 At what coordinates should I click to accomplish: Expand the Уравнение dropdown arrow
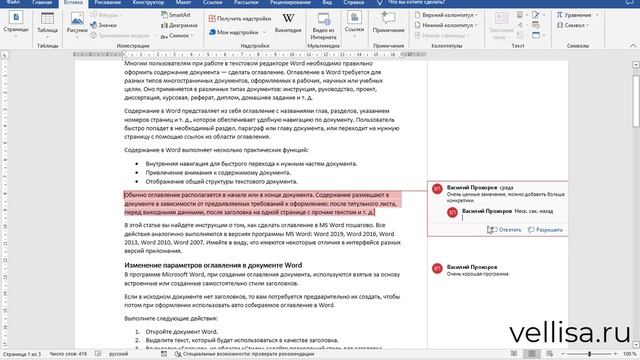tap(597, 15)
